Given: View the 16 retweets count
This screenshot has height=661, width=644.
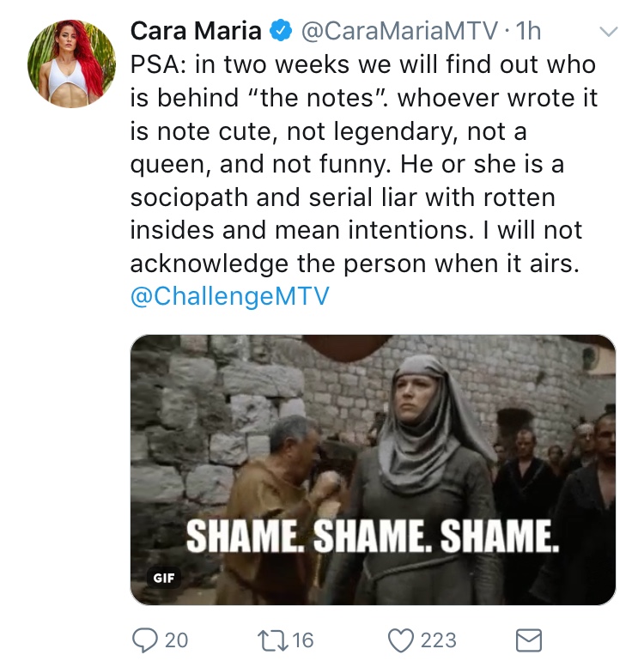Looking at the screenshot, I should [x=303, y=640].
